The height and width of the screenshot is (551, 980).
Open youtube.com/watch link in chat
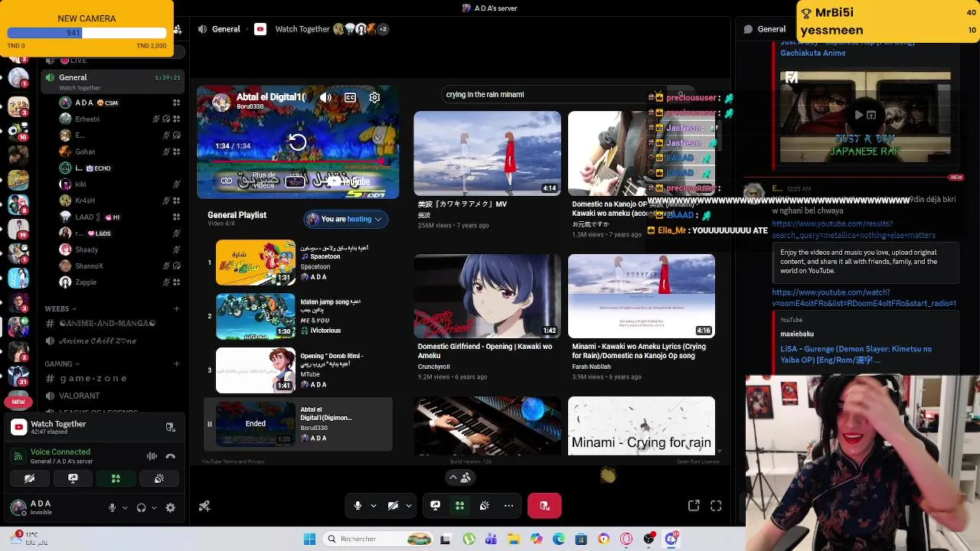click(x=864, y=298)
